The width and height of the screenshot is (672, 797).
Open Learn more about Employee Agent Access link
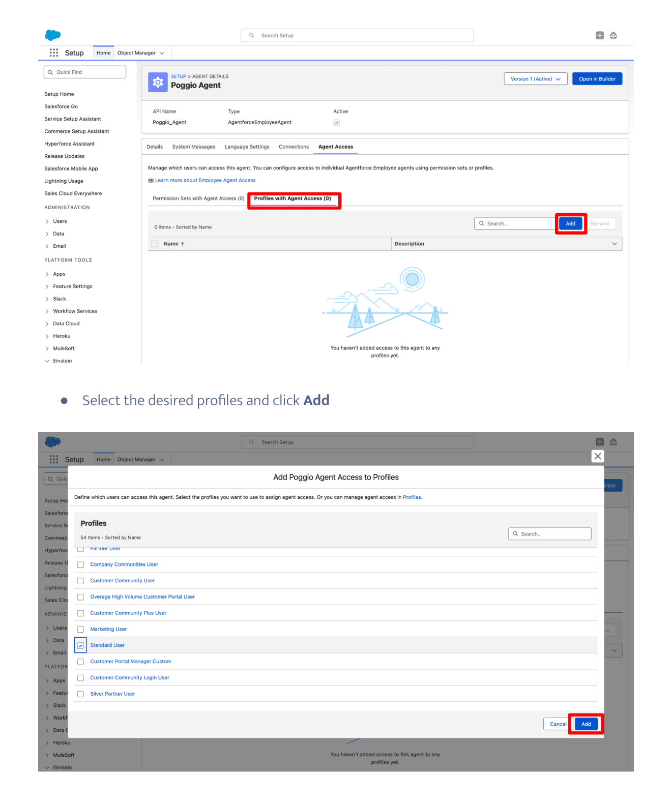point(206,181)
